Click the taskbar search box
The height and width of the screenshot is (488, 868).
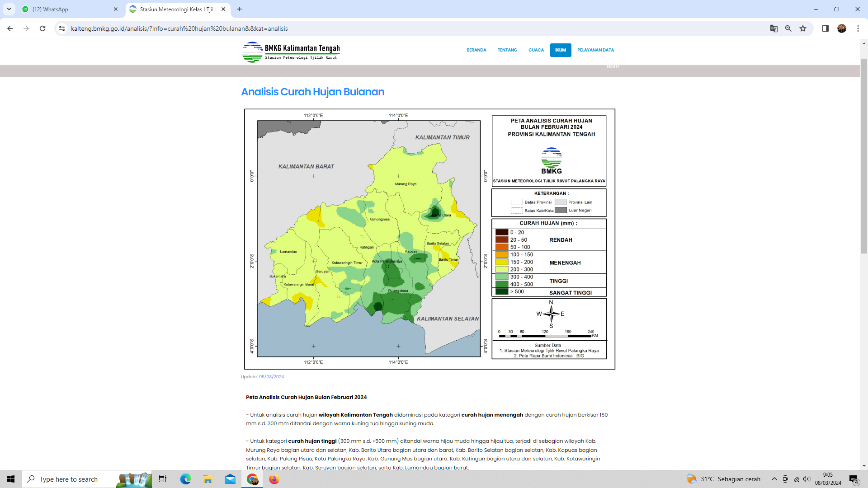coord(87,479)
